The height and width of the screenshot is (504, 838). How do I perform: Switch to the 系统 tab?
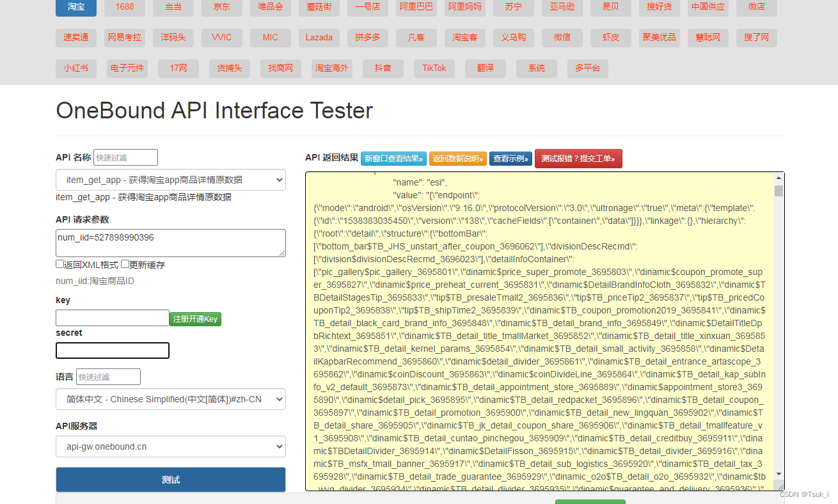coord(537,68)
